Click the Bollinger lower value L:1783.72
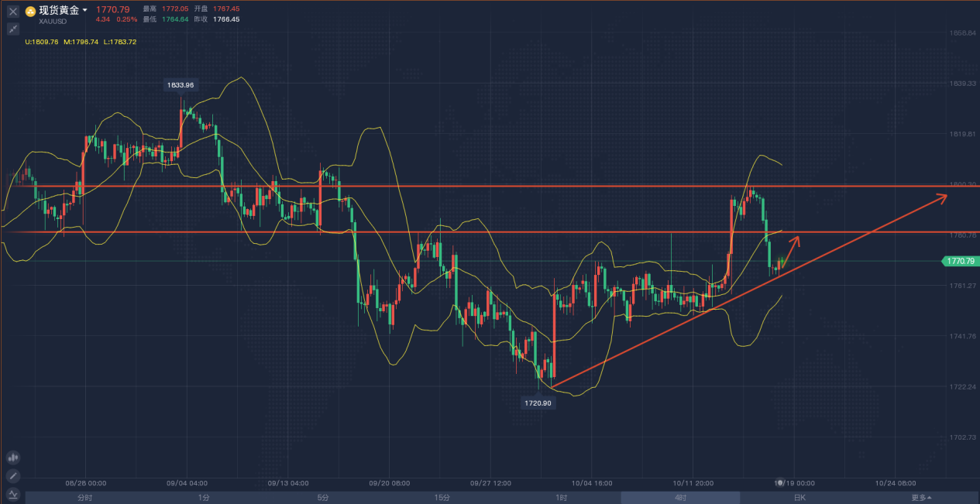Image resolution: width=980 pixels, height=504 pixels. [x=120, y=42]
